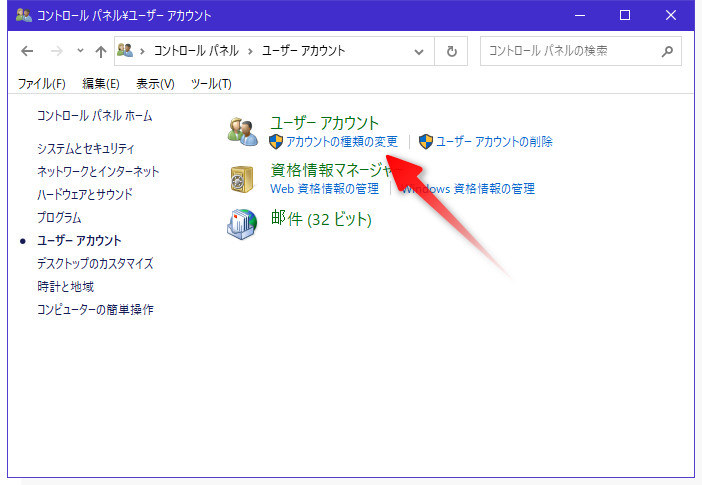Open the ツール(T) menu
The width and height of the screenshot is (702, 485).
tap(210, 84)
